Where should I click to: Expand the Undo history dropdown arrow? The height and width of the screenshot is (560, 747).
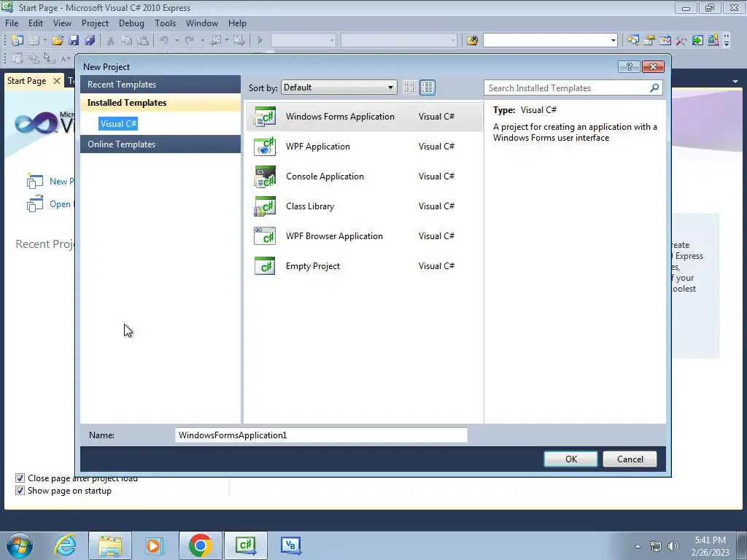(x=177, y=41)
